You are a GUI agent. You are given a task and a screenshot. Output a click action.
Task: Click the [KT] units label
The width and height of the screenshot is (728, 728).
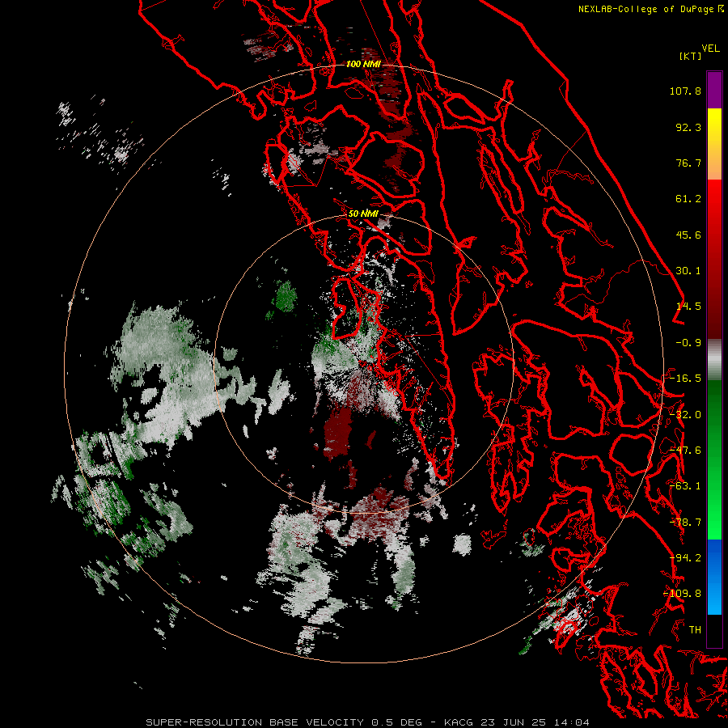tap(691, 56)
